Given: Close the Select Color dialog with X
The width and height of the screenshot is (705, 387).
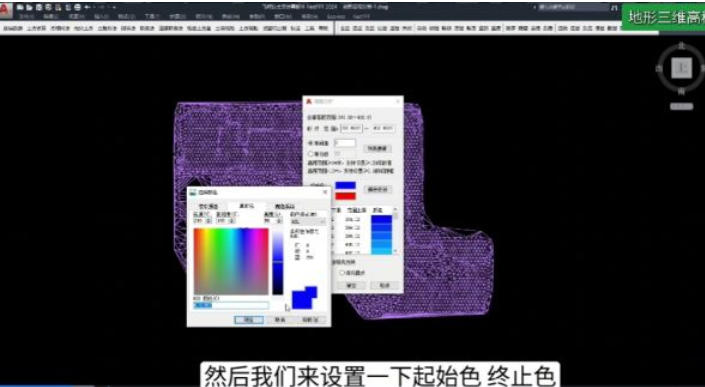Looking at the screenshot, I should point(325,192).
